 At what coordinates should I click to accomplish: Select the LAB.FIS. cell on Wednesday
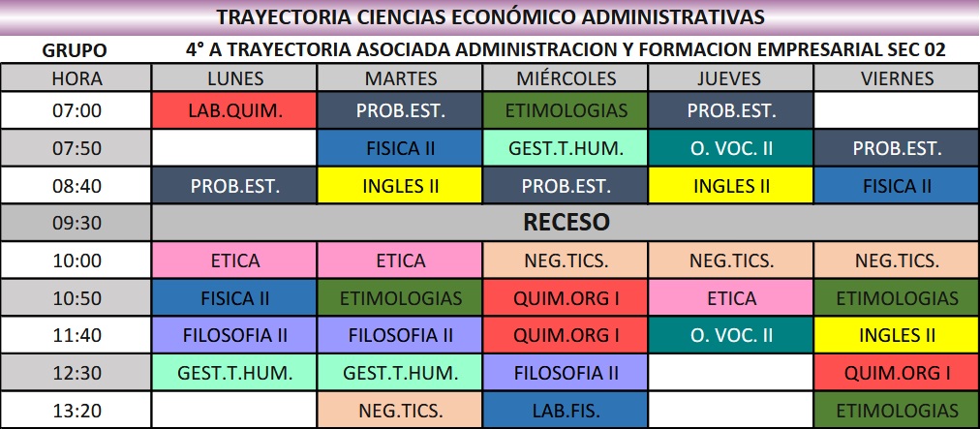(567, 410)
